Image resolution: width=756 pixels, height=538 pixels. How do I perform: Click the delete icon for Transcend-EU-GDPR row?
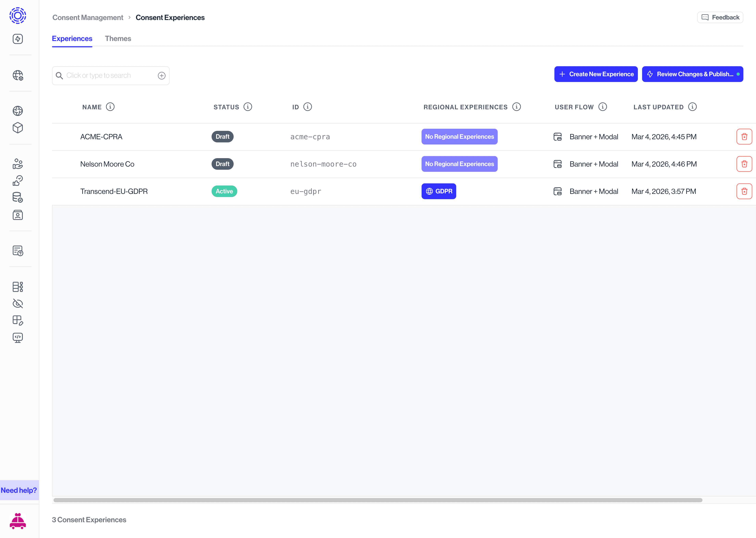[x=744, y=191]
